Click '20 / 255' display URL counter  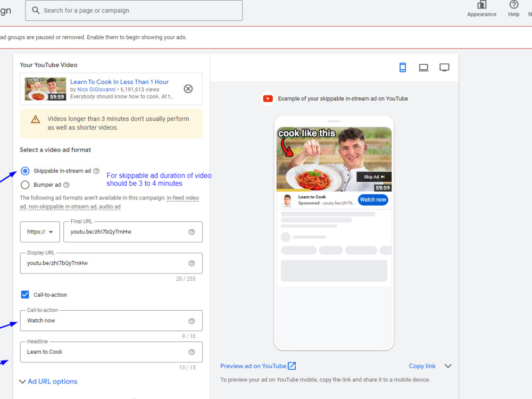pyautogui.click(x=186, y=279)
